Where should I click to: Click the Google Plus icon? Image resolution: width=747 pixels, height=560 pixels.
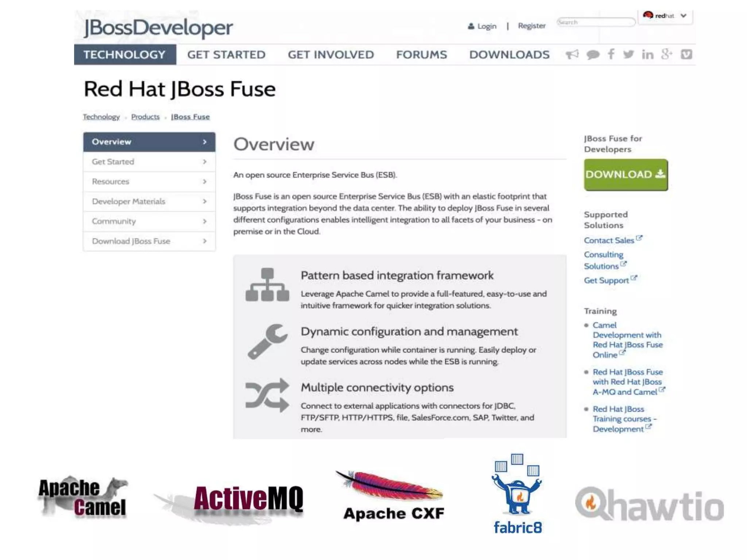click(x=667, y=54)
